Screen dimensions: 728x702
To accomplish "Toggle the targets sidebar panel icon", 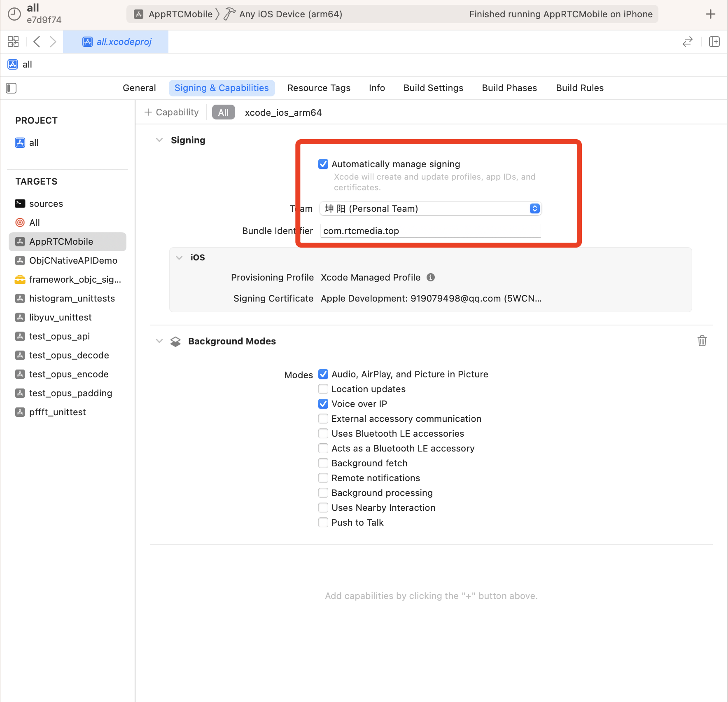I will click(11, 88).
